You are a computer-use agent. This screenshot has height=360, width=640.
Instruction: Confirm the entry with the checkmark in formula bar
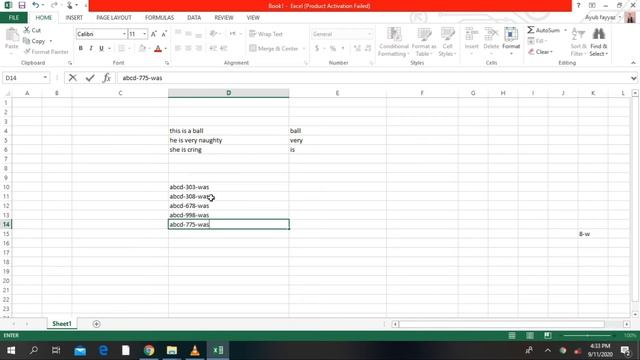click(90, 78)
